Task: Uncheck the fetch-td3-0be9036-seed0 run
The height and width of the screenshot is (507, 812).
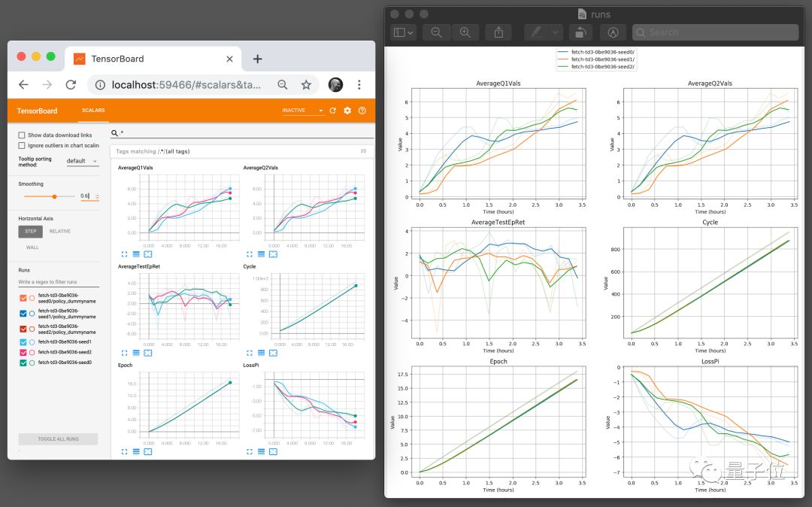Action: click(x=23, y=363)
